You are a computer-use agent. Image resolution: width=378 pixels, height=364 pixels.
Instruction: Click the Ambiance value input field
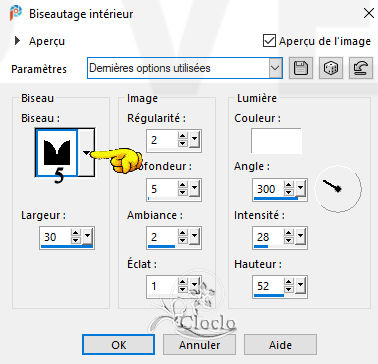162,237
